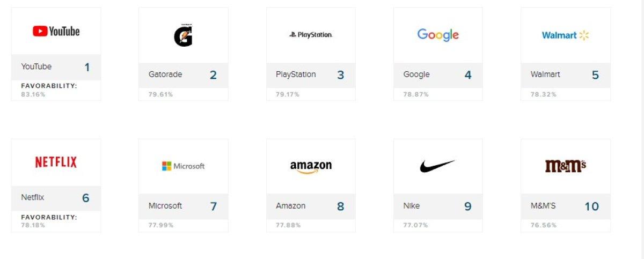Open the YouTube brand name link
Screen dimensions: 644x259
point(36,67)
